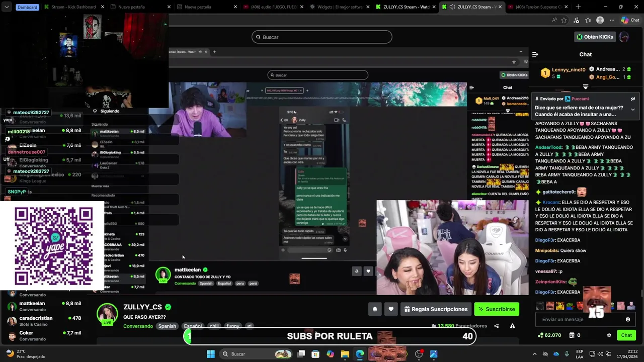
Task: Open the tab search dropdown arrow
Action: point(6,7)
